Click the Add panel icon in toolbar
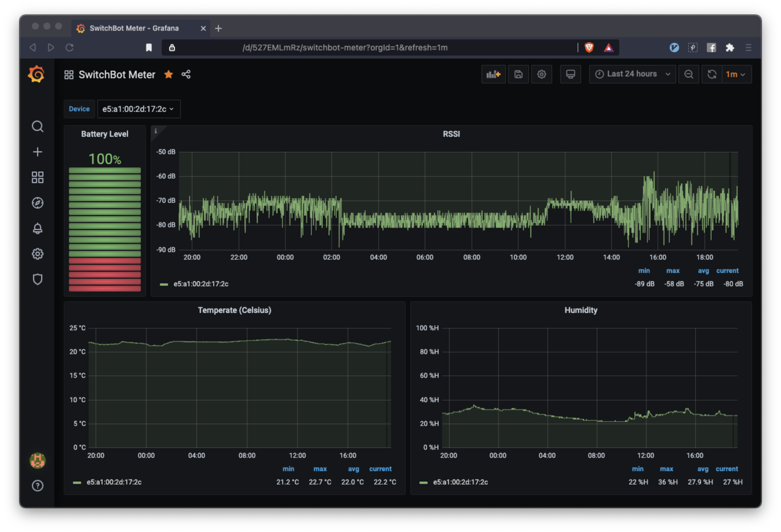 493,74
